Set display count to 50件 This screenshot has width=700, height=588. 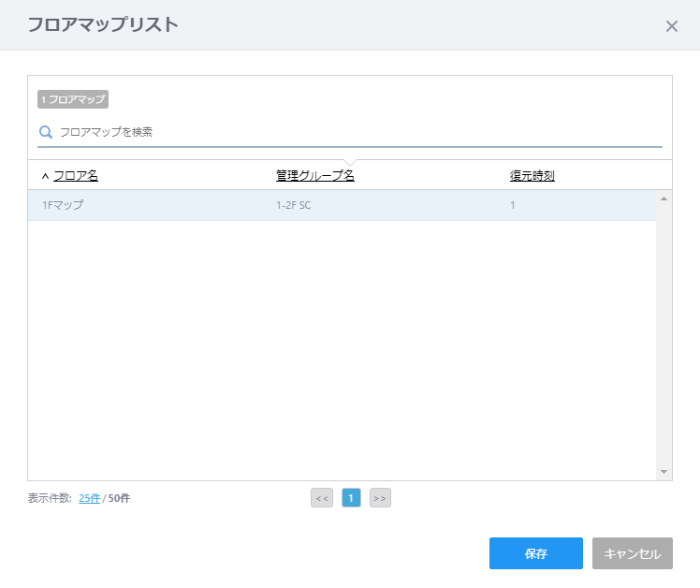[x=119, y=498]
